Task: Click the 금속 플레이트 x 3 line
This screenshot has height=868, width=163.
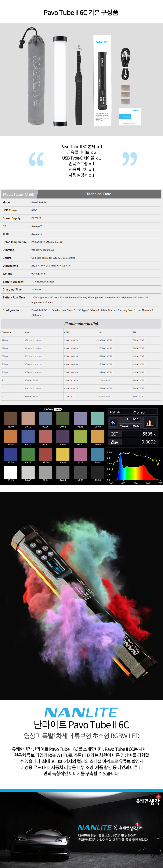Action: point(81,152)
